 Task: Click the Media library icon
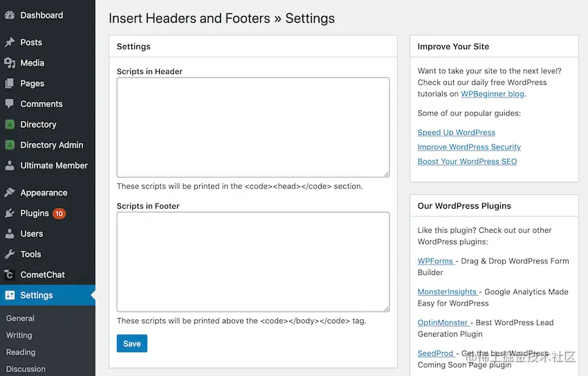[10, 63]
